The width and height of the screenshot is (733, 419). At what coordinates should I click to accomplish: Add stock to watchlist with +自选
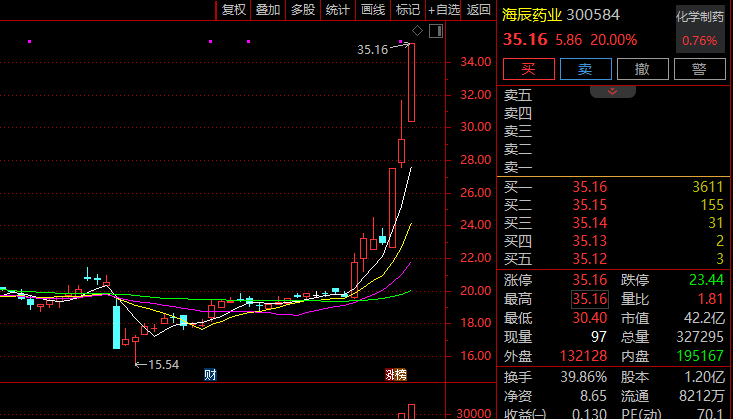443,10
